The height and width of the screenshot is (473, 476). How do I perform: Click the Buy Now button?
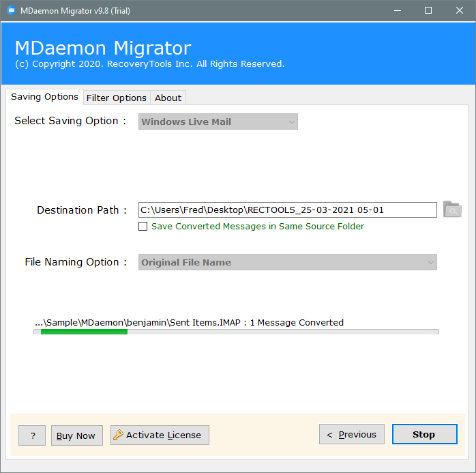(x=77, y=435)
